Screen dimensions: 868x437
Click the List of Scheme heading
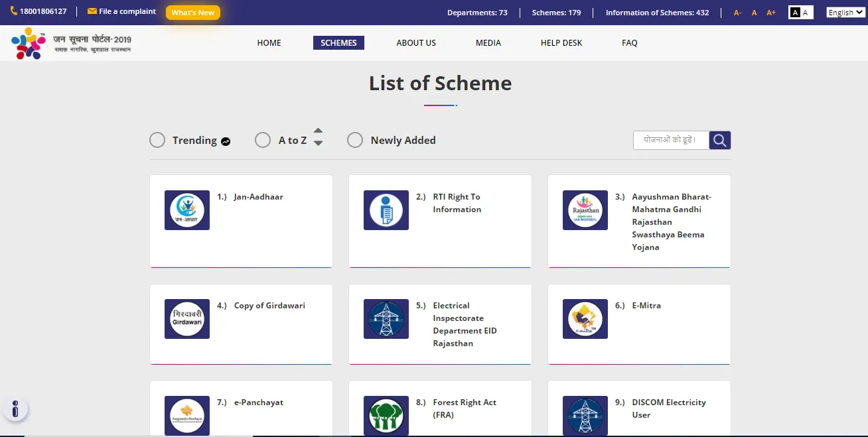pyautogui.click(x=441, y=84)
